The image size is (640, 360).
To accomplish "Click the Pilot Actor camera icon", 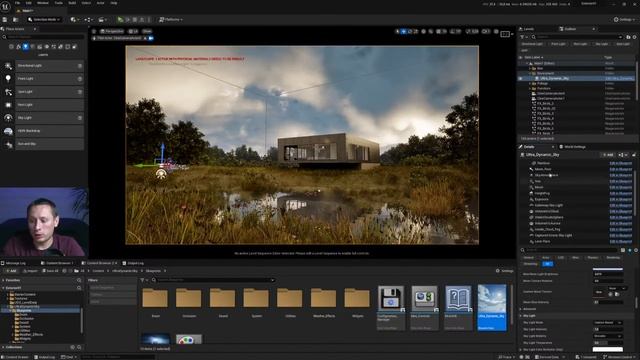I will (151, 38).
